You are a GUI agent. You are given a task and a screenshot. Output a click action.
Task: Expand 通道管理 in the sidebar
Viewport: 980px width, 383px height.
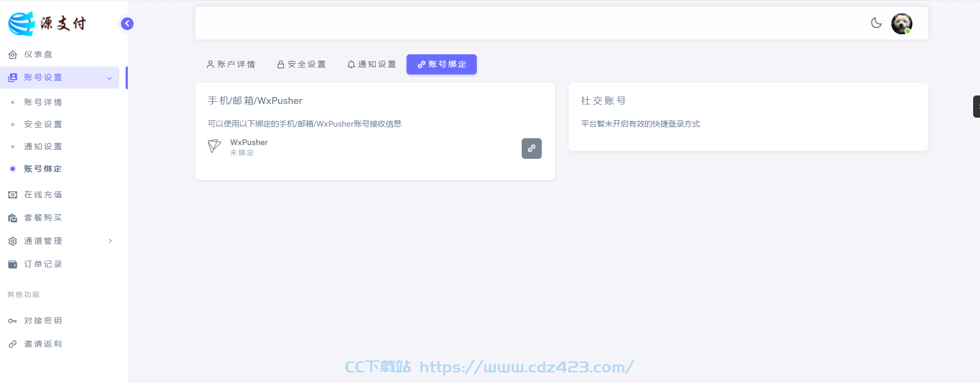[60, 241]
